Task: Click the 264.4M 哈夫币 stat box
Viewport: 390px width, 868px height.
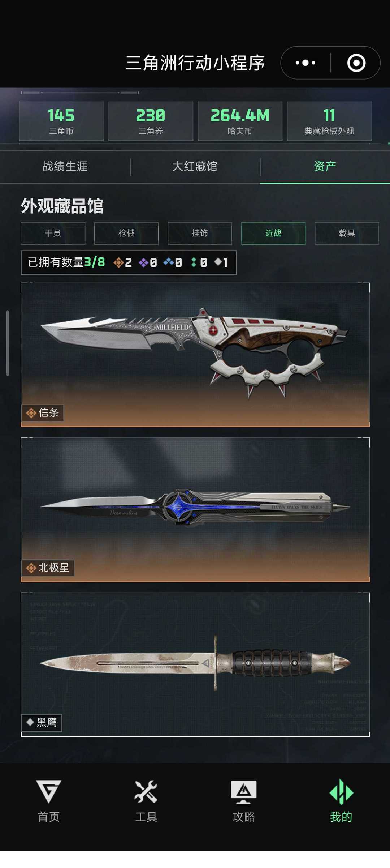Action: (x=240, y=121)
